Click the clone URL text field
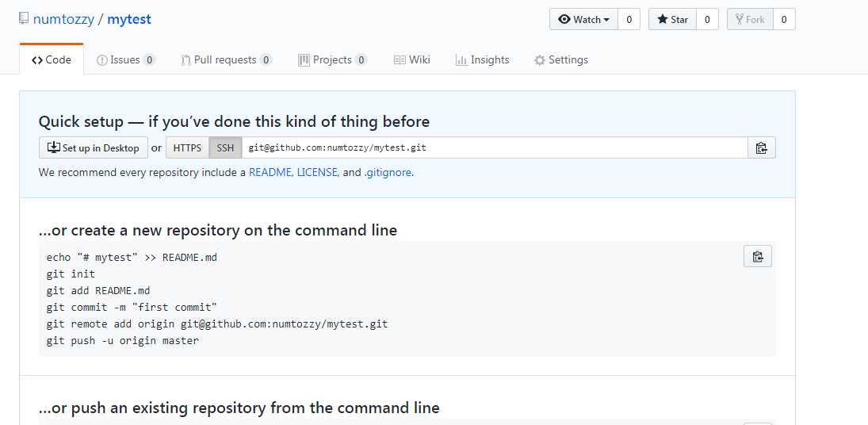 tap(495, 147)
